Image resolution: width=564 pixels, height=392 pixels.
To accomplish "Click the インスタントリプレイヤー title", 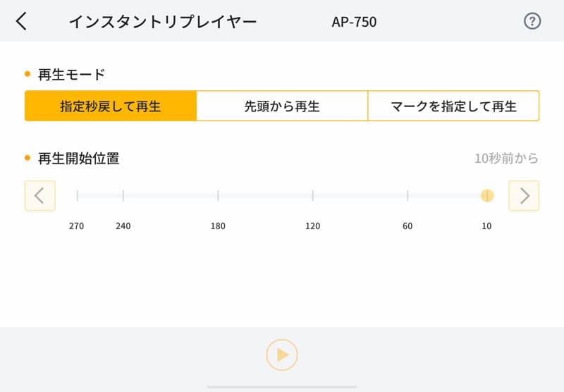I will pyautogui.click(x=163, y=22).
